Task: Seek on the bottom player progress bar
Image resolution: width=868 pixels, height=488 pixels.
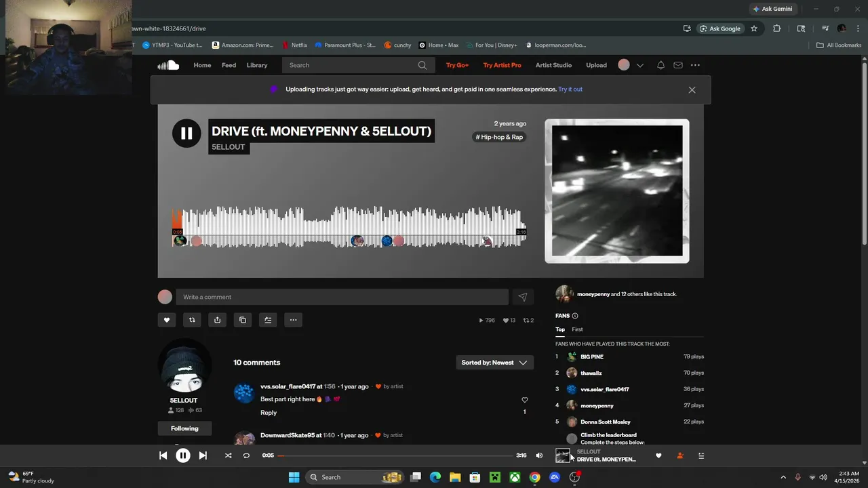Action: 395,455
